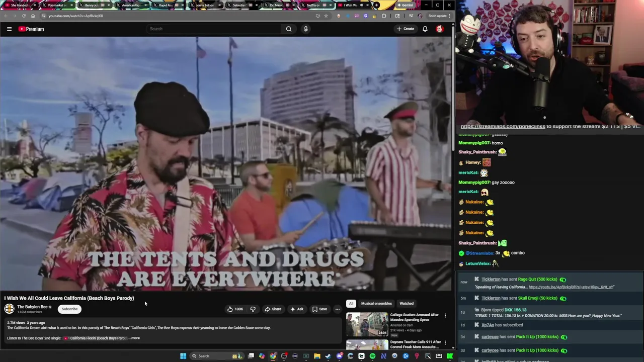Open The Babylon Bee channel avatar
Screen dimensions: 644x362
coord(9,309)
